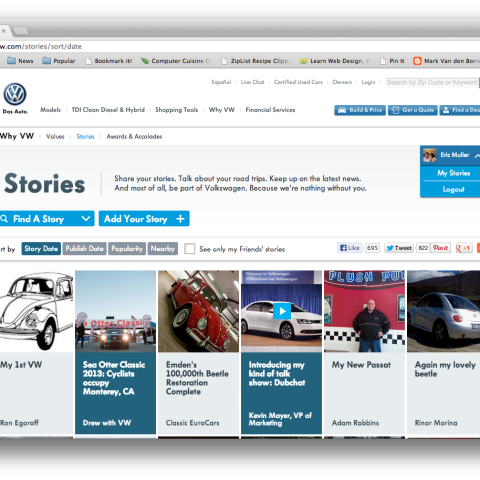Click Eric Muller's profile avatar
480x480 pixels.
pos(430,155)
